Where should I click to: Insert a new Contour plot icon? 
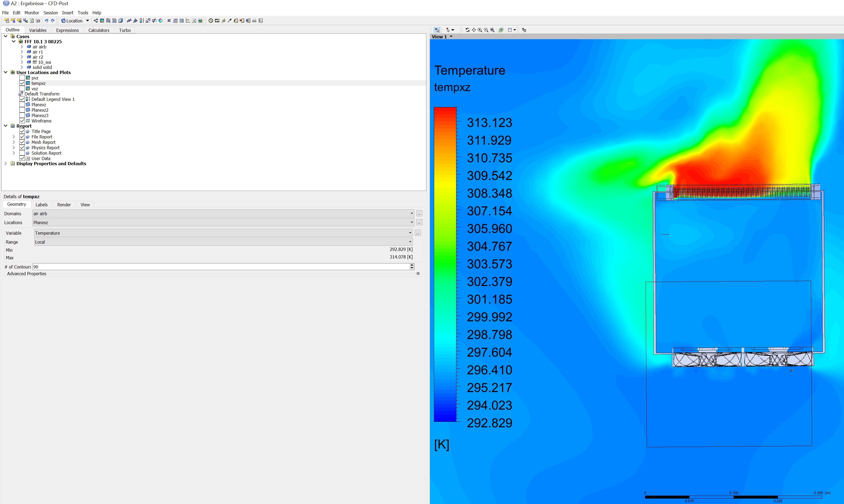tap(102, 21)
